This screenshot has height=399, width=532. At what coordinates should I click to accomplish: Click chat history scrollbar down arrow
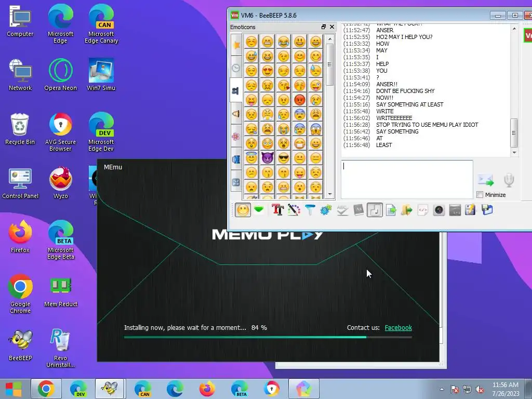[x=514, y=153]
